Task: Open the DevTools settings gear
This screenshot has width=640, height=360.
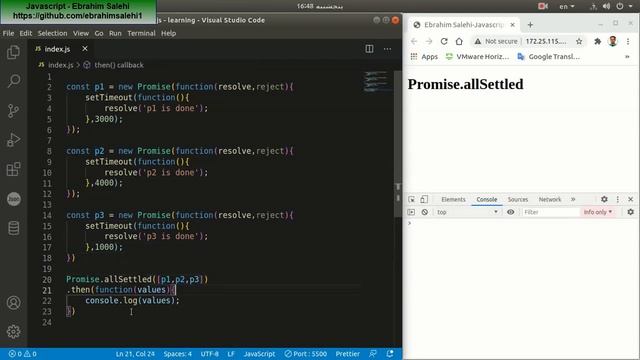Action: pyautogui.click(x=604, y=199)
